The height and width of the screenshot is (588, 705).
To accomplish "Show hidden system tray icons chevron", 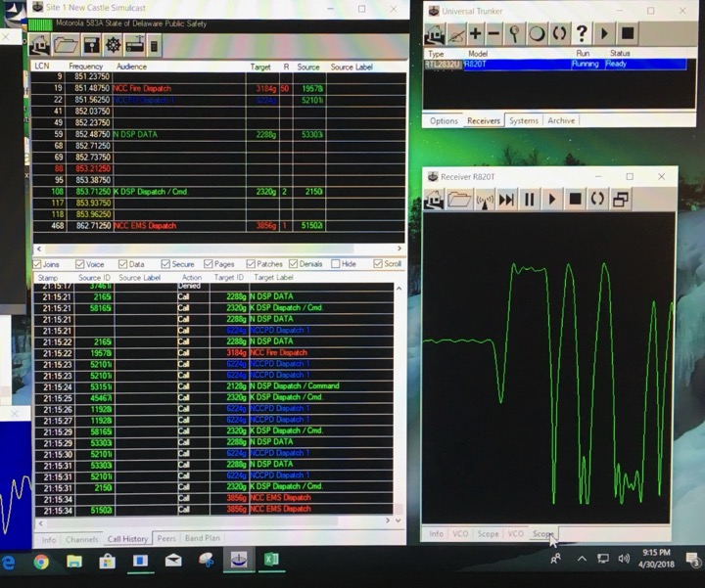I will pyautogui.click(x=582, y=560).
